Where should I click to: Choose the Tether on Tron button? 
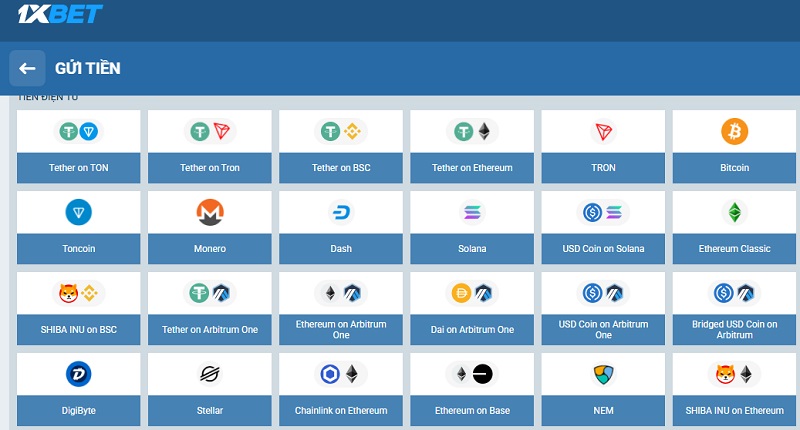pyautogui.click(x=210, y=168)
